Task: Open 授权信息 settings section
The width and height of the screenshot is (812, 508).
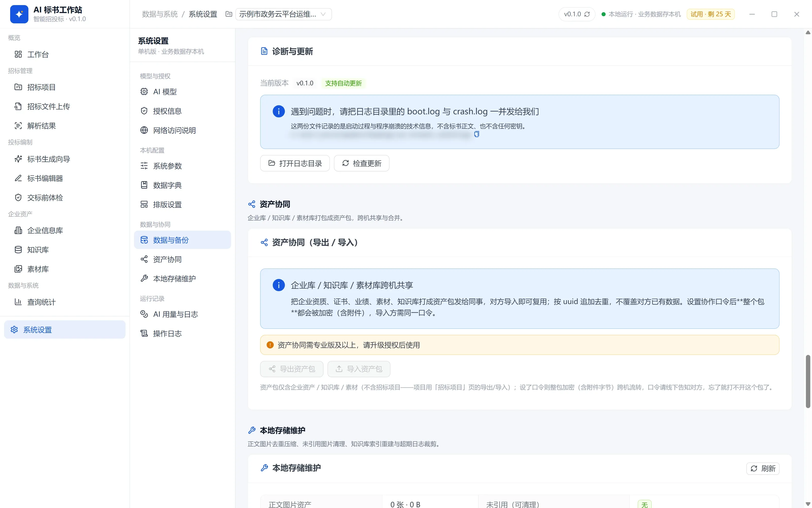Action: [182, 111]
